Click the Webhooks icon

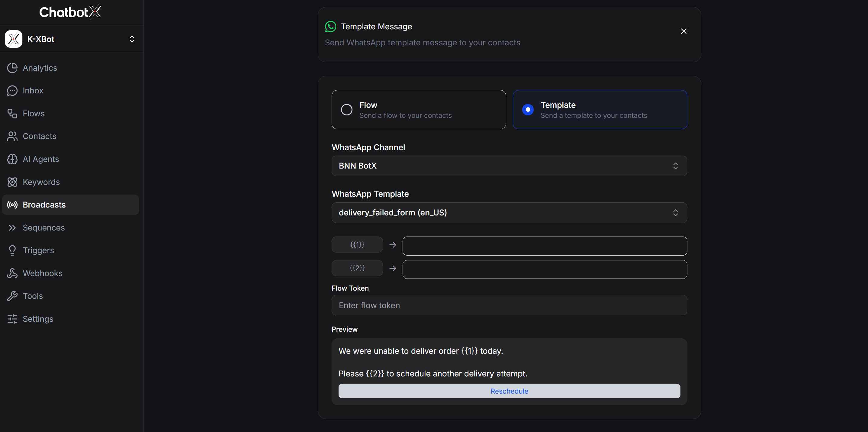(12, 273)
